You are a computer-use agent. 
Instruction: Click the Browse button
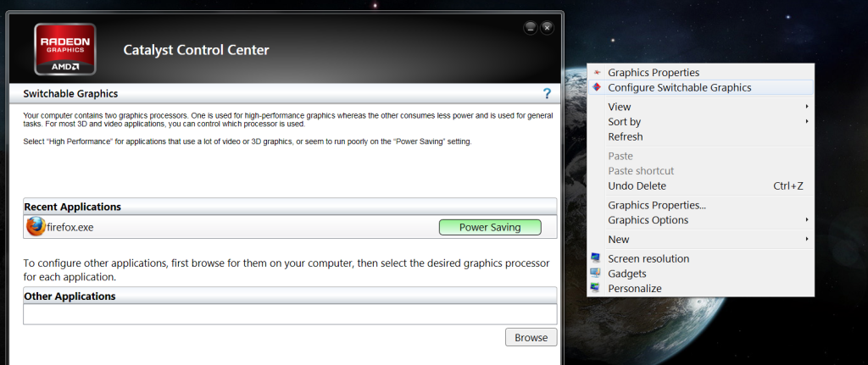coord(531,337)
